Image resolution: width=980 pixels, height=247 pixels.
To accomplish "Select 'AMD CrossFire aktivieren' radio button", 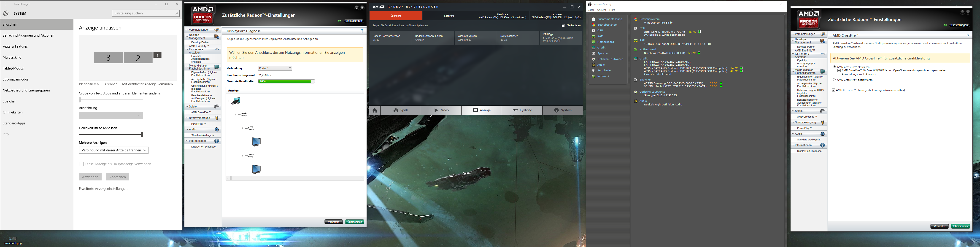I will (x=834, y=67).
